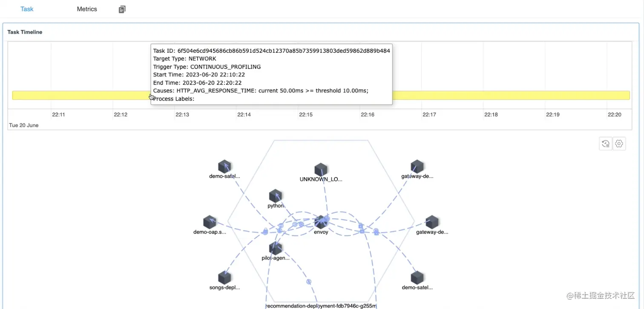Select the songs-depl... node
644x309 pixels.
tap(224, 278)
